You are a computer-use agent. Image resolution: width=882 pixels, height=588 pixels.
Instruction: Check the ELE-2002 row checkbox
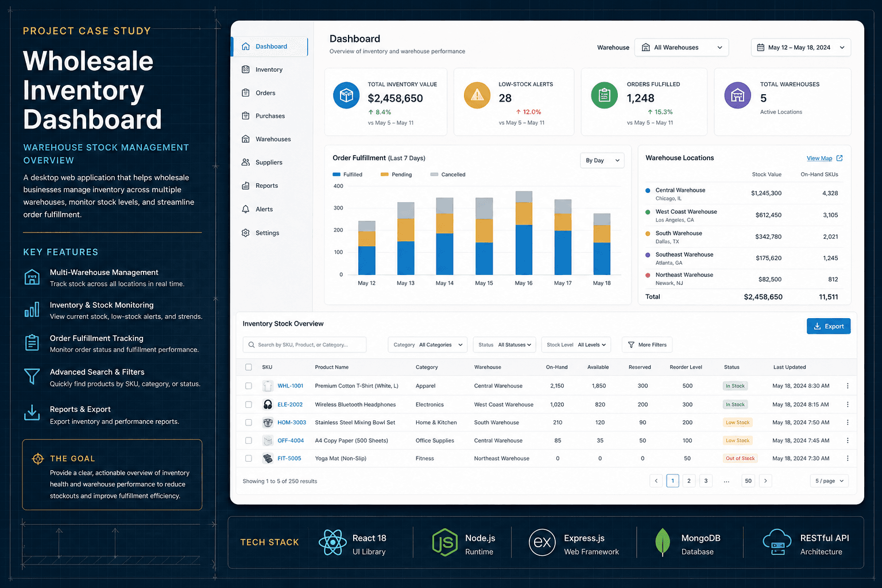pyautogui.click(x=249, y=404)
